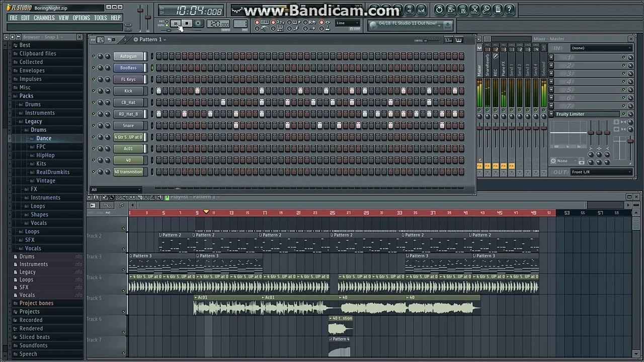
Task: Click the download news arrow icon
Action: [x=447, y=25]
